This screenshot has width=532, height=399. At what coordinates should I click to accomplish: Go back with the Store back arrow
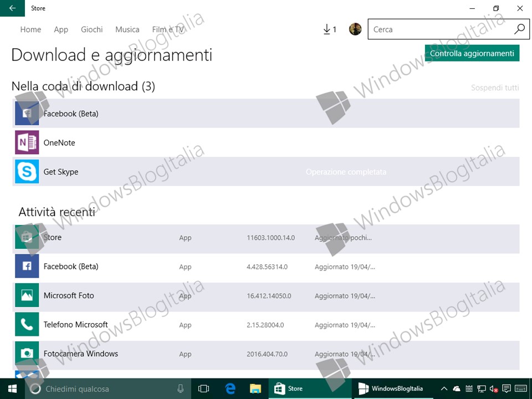pos(12,8)
